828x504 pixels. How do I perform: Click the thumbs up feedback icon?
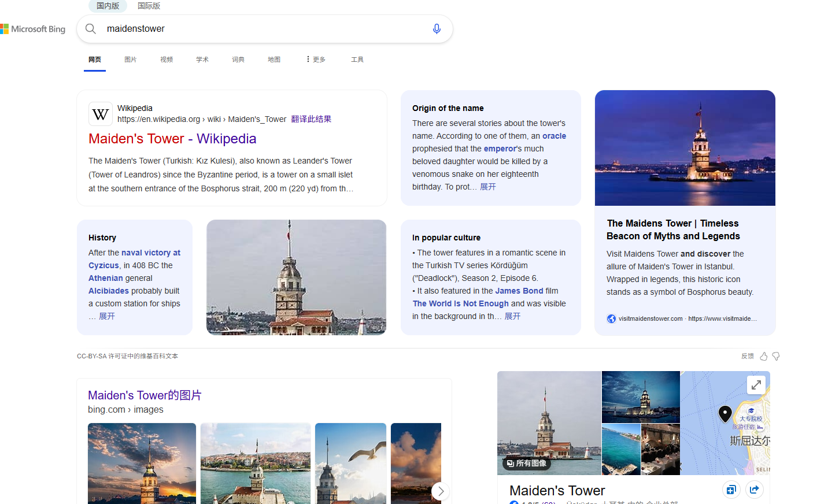[x=764, y=357]
